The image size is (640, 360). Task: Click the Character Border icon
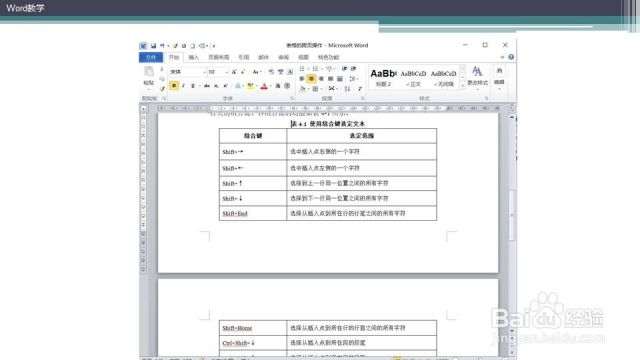[x=290, y=72]
